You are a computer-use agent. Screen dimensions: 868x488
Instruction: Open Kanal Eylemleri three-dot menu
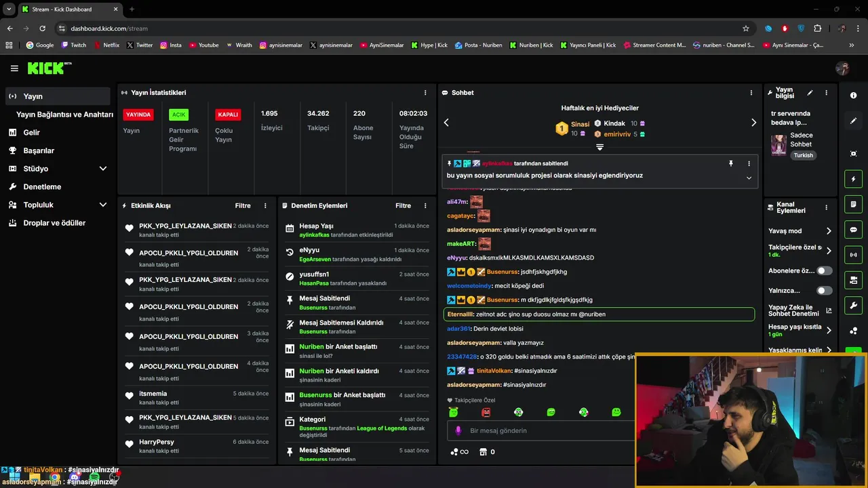pos(826,207)
